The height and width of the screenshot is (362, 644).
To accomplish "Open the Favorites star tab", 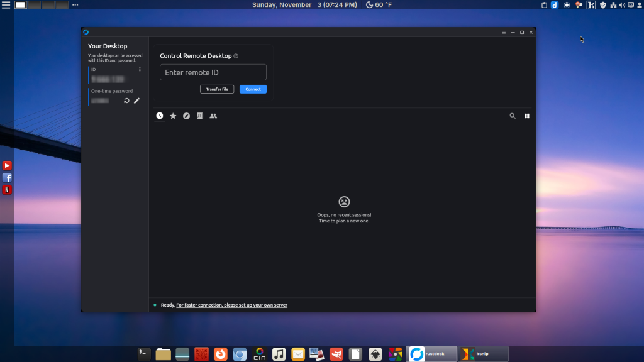I will (x=173, y=116).
